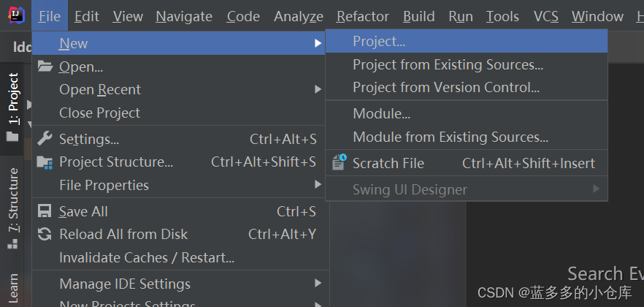Open the 1: Project tool window tab
Screen dimensions: 644x307
coord(13,99)
